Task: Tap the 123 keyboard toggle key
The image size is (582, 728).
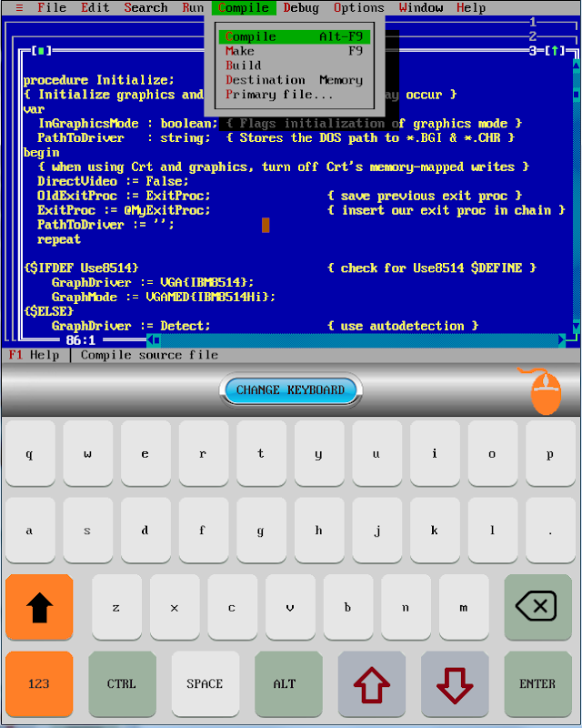Action: pos(39,684)
